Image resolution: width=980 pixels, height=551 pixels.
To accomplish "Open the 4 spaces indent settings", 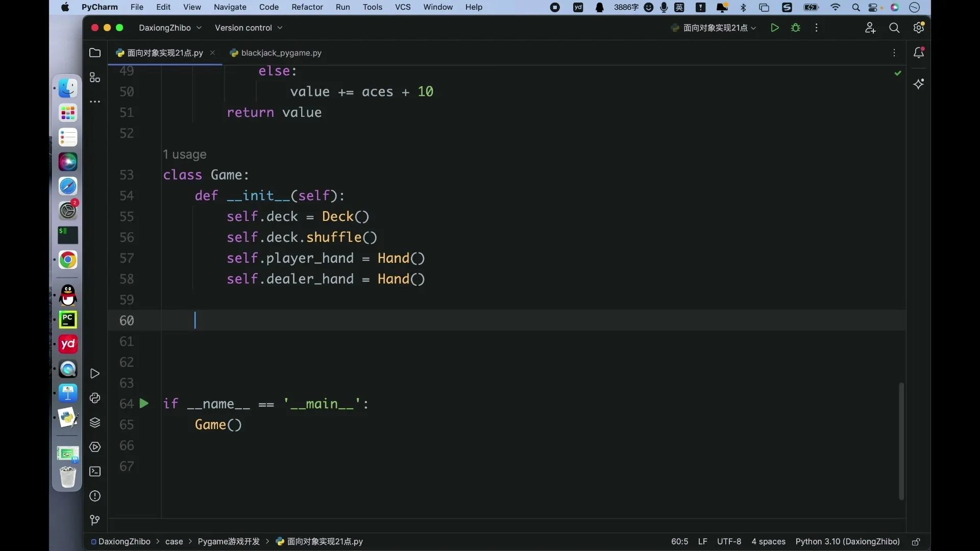I will (768, 541).
